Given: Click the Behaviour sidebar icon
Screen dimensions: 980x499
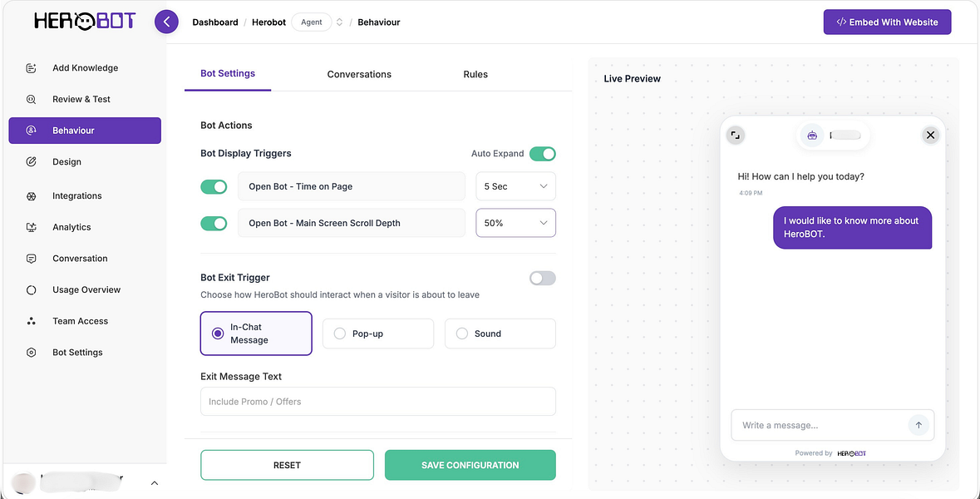Looking at the screenshot, I should 32,131.
